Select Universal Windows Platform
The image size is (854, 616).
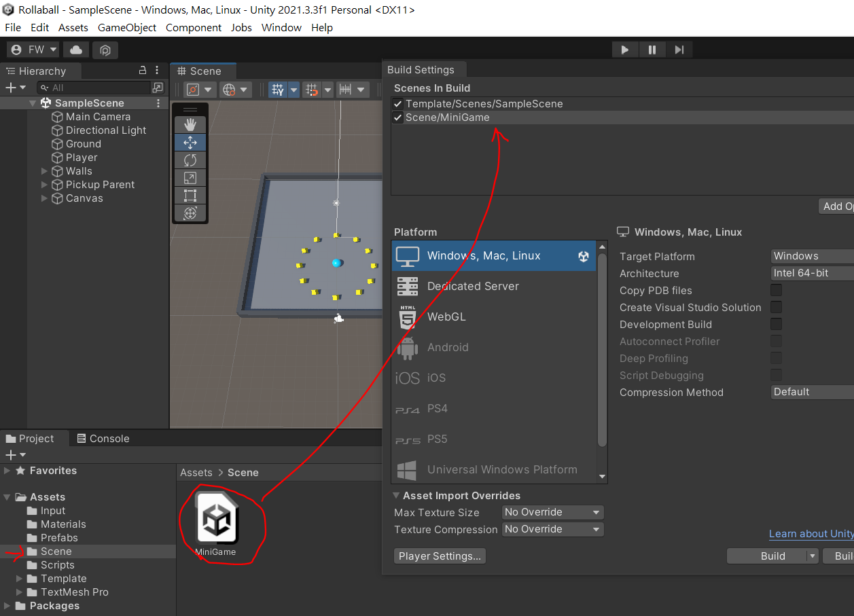pyautogui.click(x=494, y=470)
